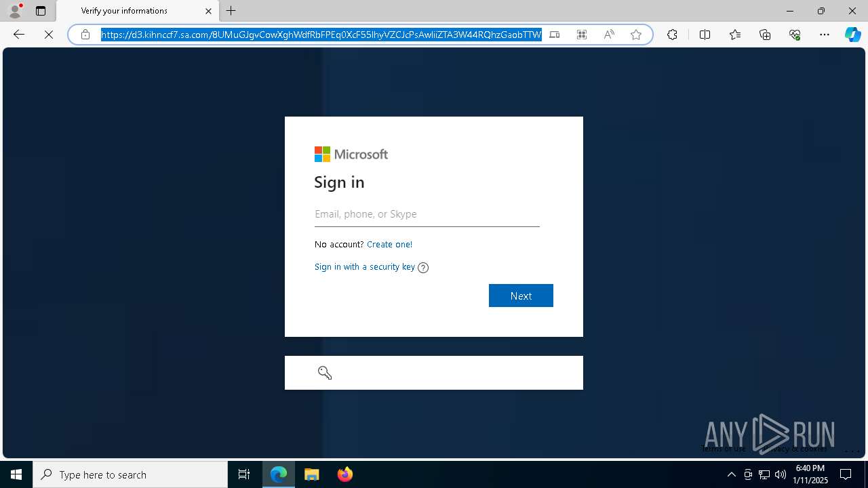
Task: Open network status tray icon
Action: pos(764,474)
